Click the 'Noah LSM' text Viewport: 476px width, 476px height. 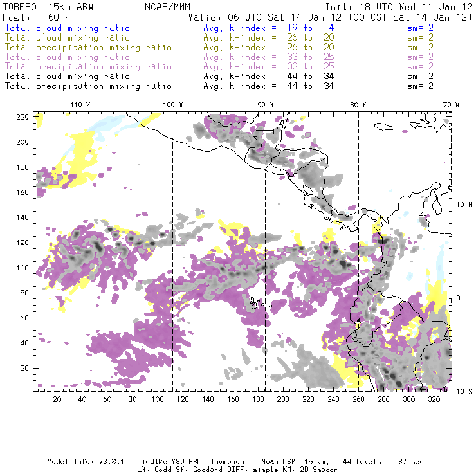pos(278,462)
